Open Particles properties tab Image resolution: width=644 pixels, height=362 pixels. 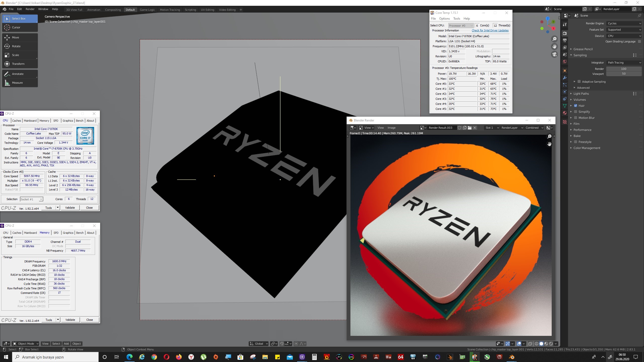click(x=565, y=85)
